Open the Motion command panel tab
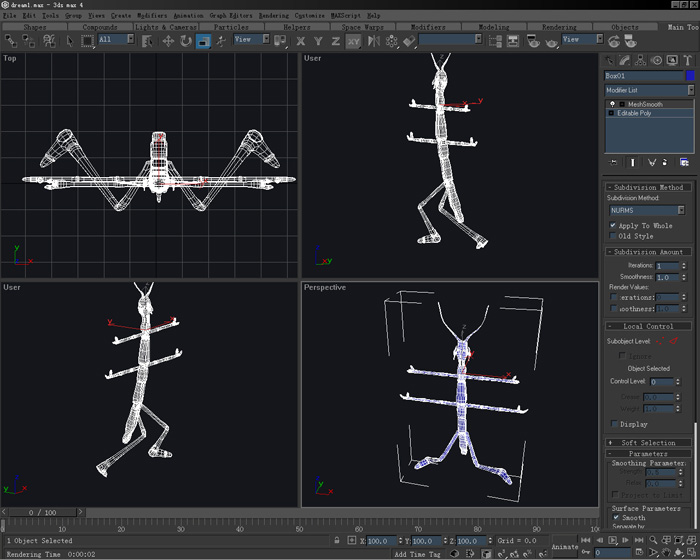Screen dimensions: 700x560 (x=656, y=60)
